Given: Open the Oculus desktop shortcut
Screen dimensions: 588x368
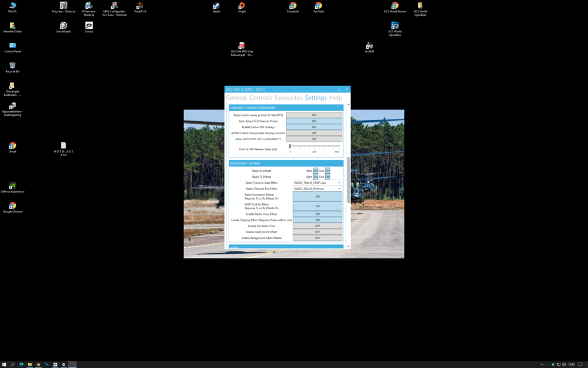Looking at the screenshot, I should tap(89, 26).
